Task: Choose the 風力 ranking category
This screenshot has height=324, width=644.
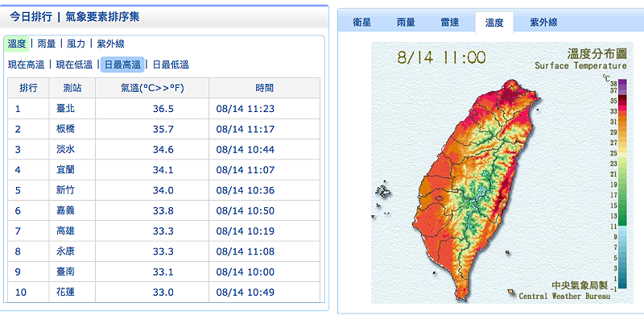Action: 76,44
